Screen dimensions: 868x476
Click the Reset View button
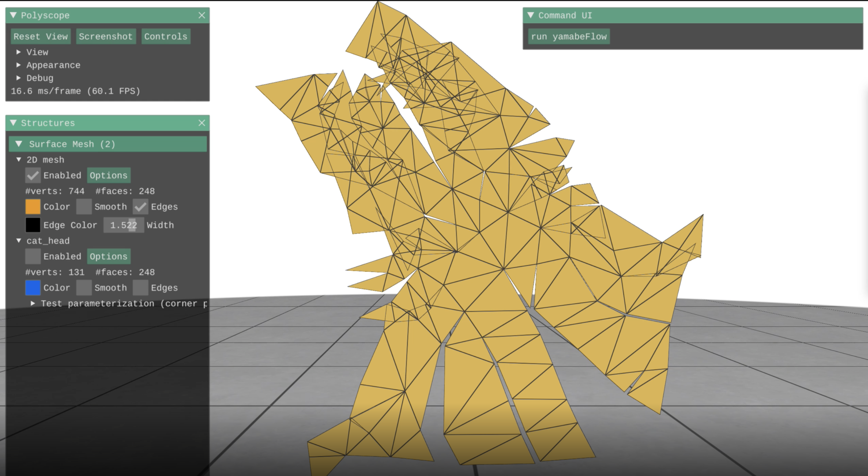click(x=40, y=36)
